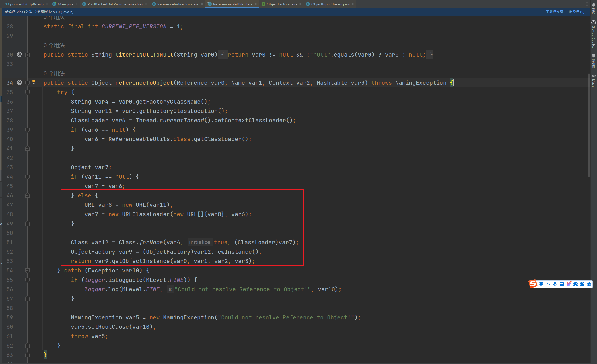The width and height of the screenshot is (597, 364).
Task: Click the Sogou game controller icon
Action: coord(575,284)
